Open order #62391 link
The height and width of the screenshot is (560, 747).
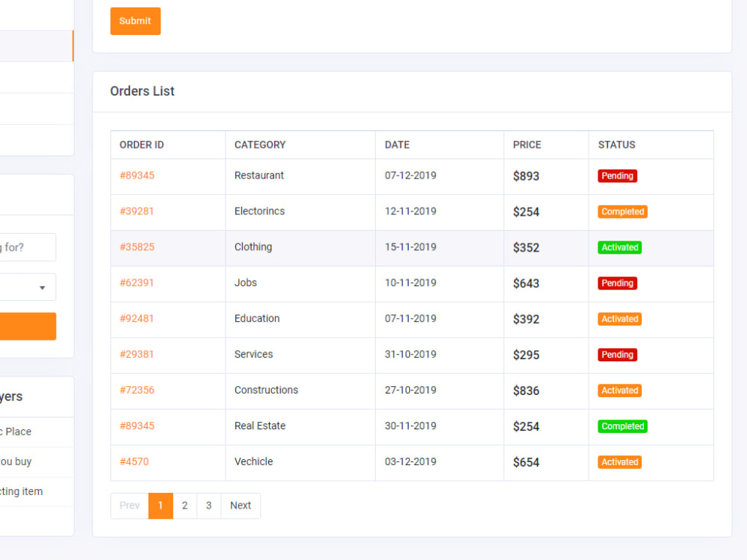click(137, 283)
